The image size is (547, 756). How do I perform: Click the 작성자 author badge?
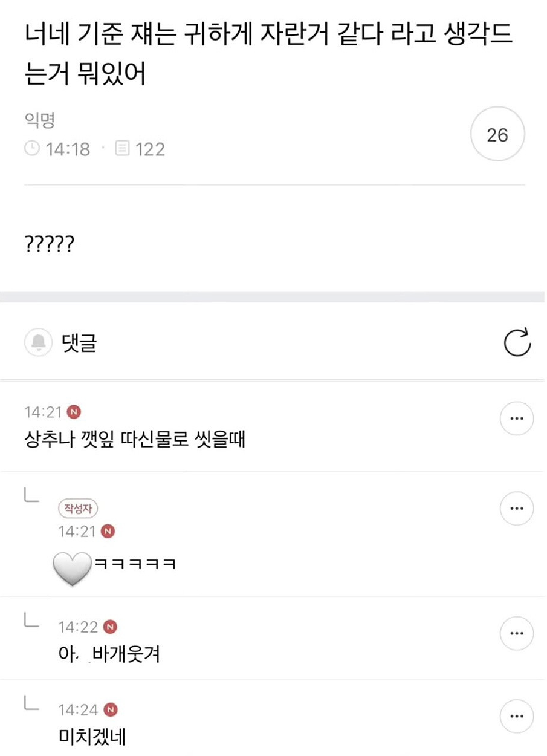click(78, 509)
